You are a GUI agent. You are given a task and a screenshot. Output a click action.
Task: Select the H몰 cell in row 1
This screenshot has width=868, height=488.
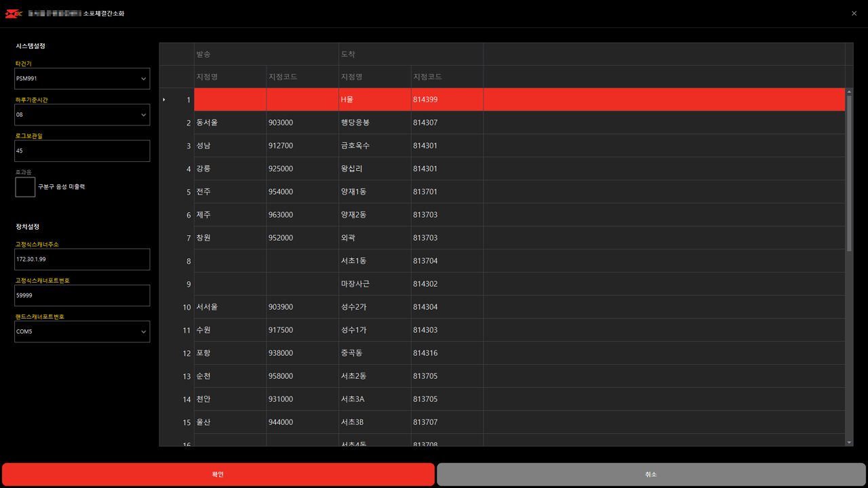pyautogui.click(x=375, y=100)
